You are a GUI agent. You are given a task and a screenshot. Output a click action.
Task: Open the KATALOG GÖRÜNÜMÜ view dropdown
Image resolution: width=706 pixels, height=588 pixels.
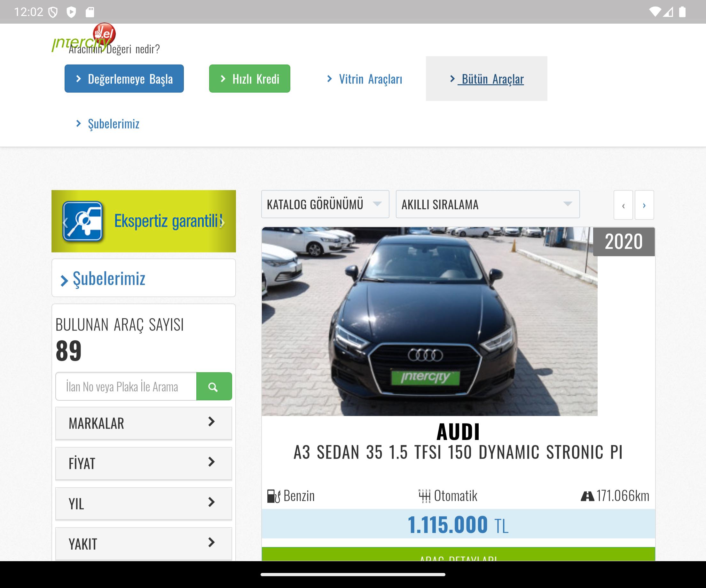pos(325,204)
